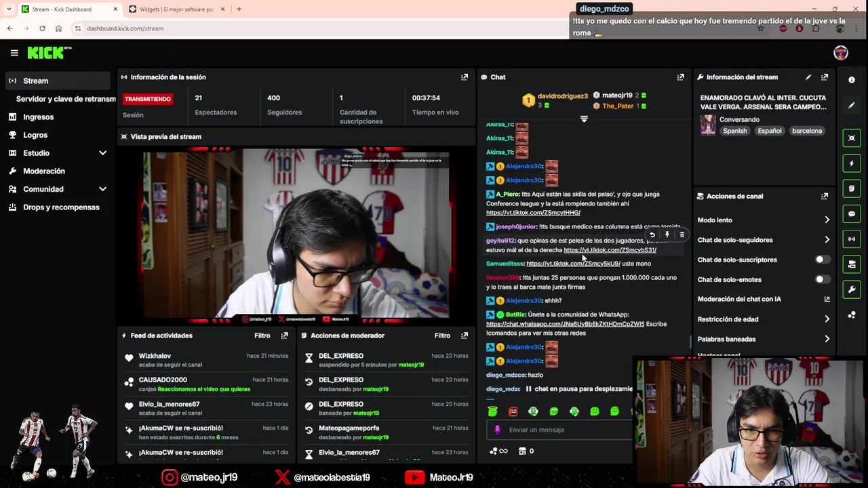Image resolution: width=868 pixels, height=488 pixels.
Task: Collapse the chat leaderboard arrow
Action: [584, 119]
